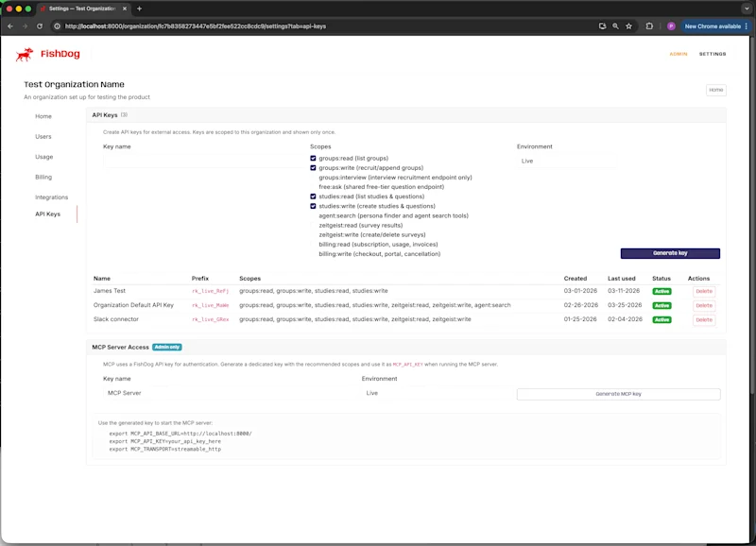Click the MCP_API_KEY inline code text
Screen dimensions: 756x546
[407, 365]
